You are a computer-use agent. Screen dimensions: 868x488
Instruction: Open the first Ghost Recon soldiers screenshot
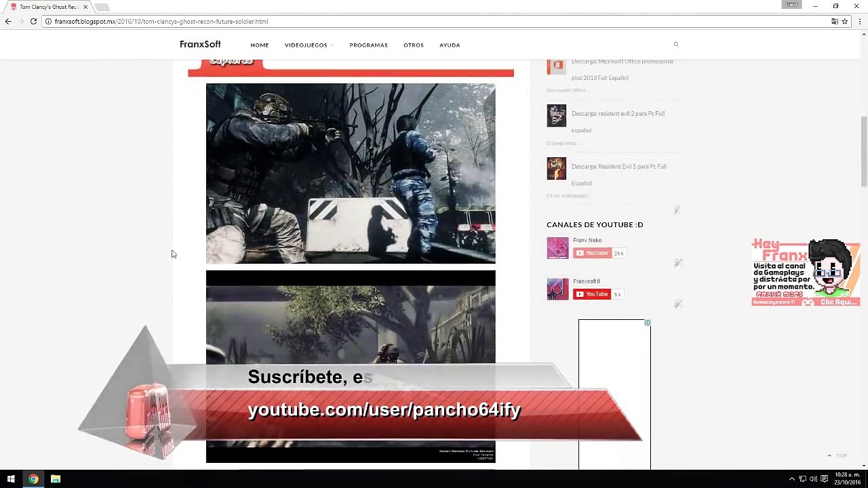click(351, 174)
